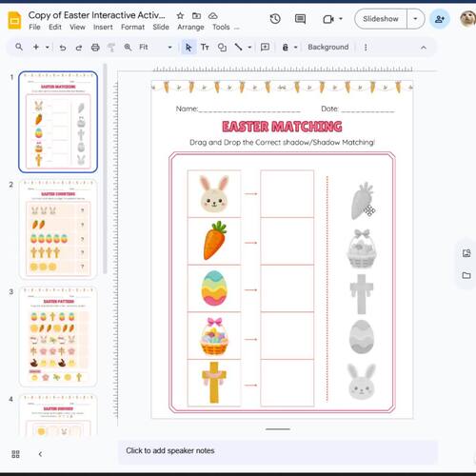Add a comment from toolbar
Viewport: 476px width, 476px height.
pyautogui.click(x=265, y=48)
